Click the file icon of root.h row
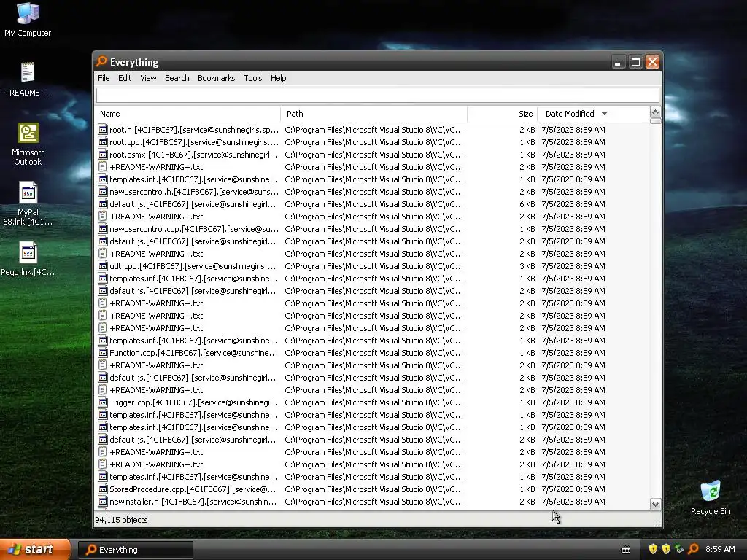Screen dimensions: 747x560 [102, 130]
